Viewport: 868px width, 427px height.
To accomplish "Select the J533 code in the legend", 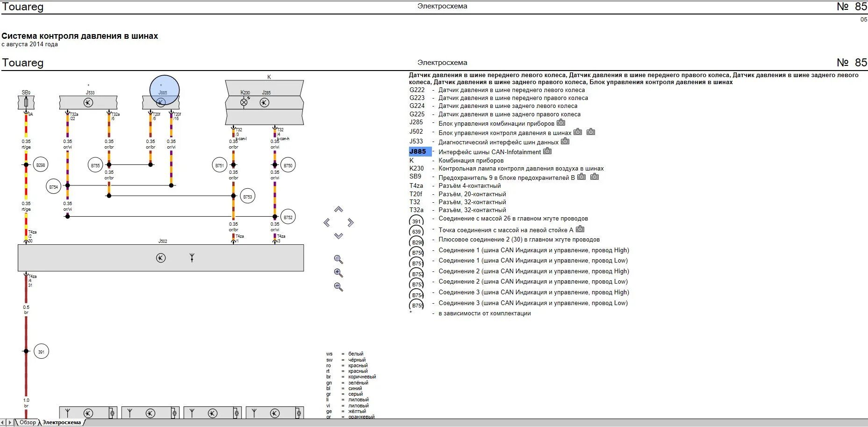I will click(x=416, y=142).
